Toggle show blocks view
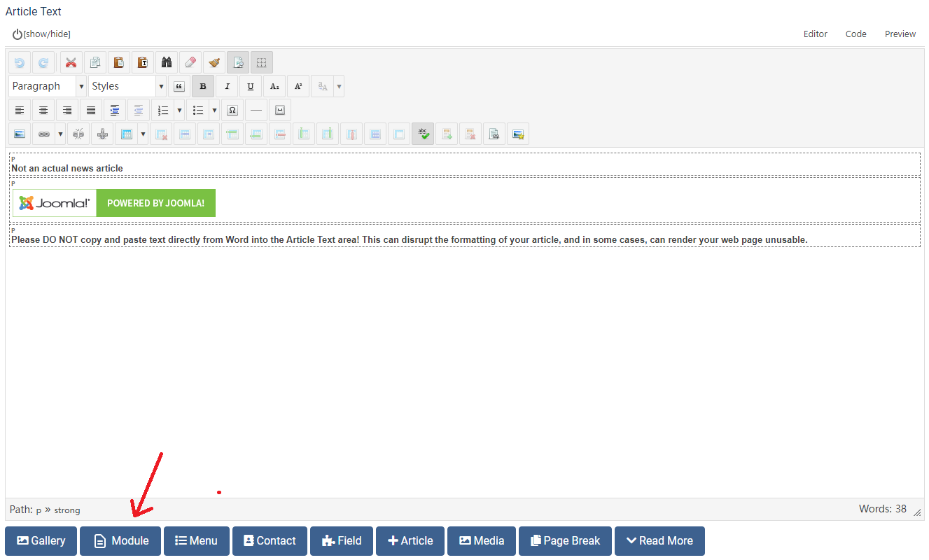Viewport: 929px width, 560px height. 237,63
